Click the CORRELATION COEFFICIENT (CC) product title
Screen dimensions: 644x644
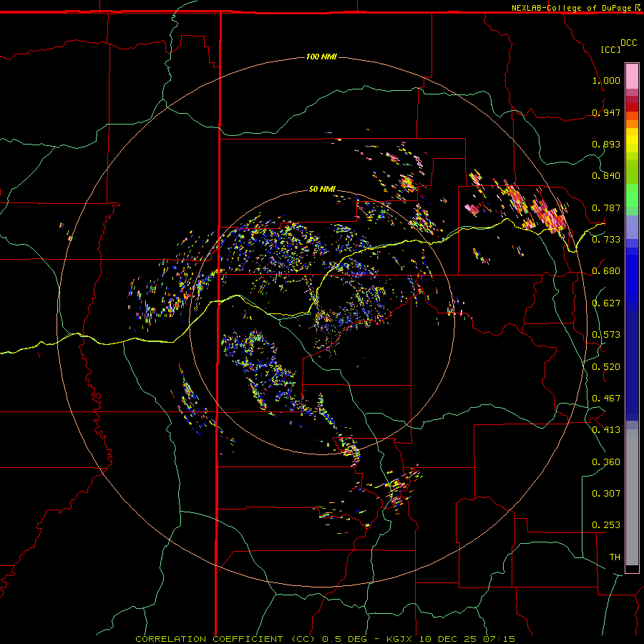tap(225, 639)
